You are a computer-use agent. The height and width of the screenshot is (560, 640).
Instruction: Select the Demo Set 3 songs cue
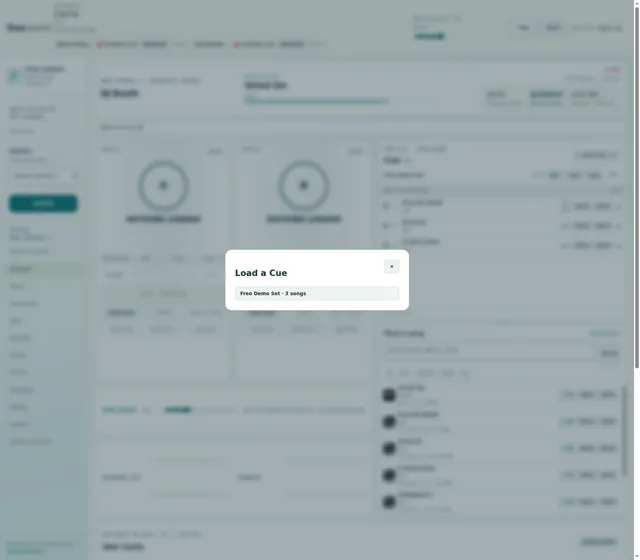tap(317, 293)
